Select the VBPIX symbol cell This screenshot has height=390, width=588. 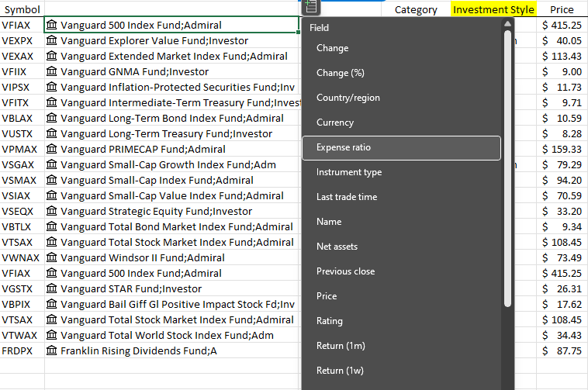[x=22, y=304]
